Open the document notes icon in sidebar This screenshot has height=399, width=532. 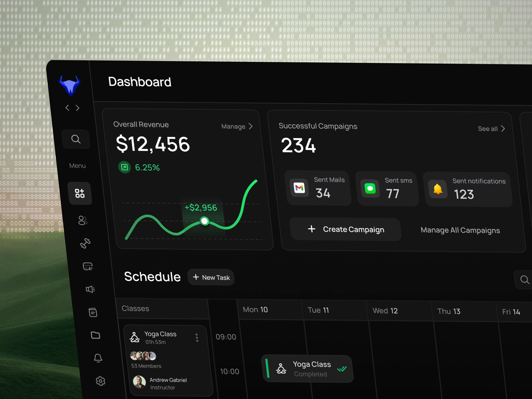(x=93, y=312)
